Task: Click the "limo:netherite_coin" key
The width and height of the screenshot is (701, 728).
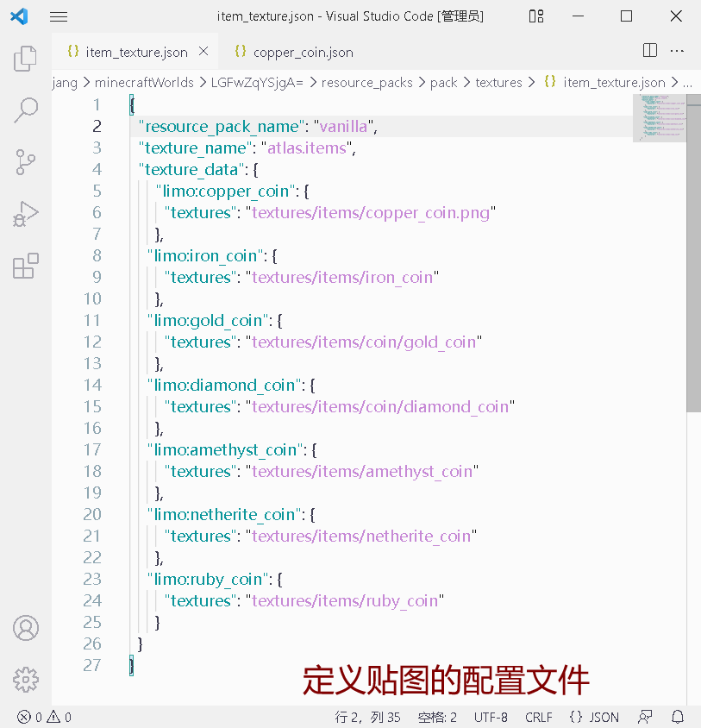Action: (226, 514)
